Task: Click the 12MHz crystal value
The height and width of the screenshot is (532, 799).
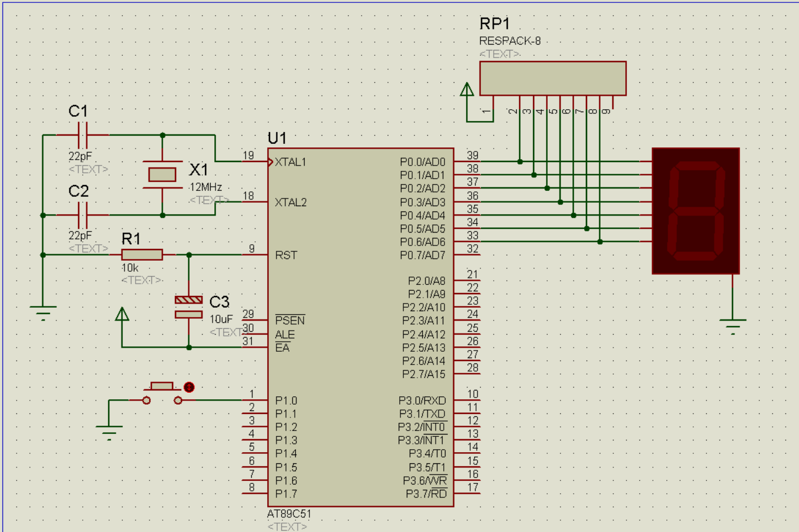Action: coord(205,187)
